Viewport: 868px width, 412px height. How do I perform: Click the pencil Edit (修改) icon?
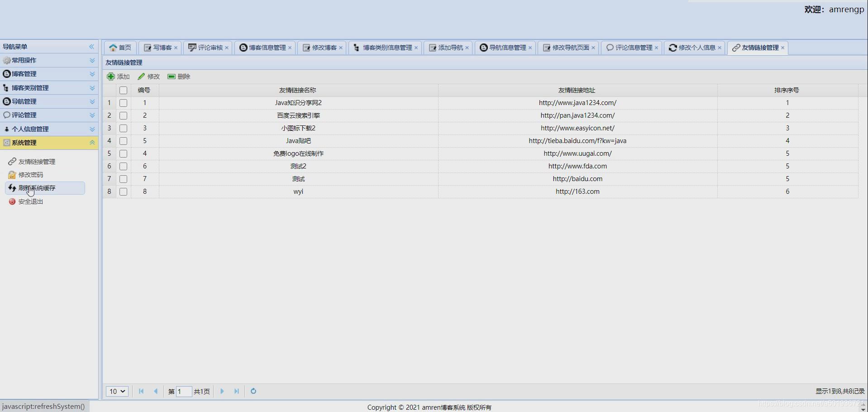(142, 77)
